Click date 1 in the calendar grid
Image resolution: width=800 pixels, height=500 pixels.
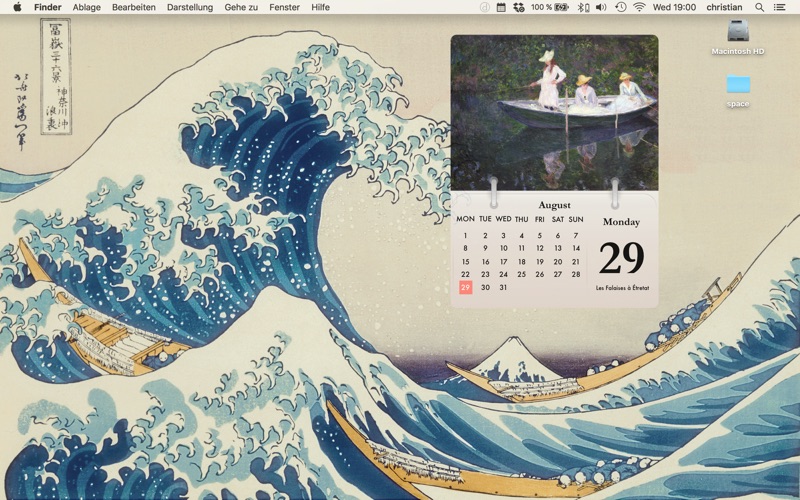coord(465,236)
